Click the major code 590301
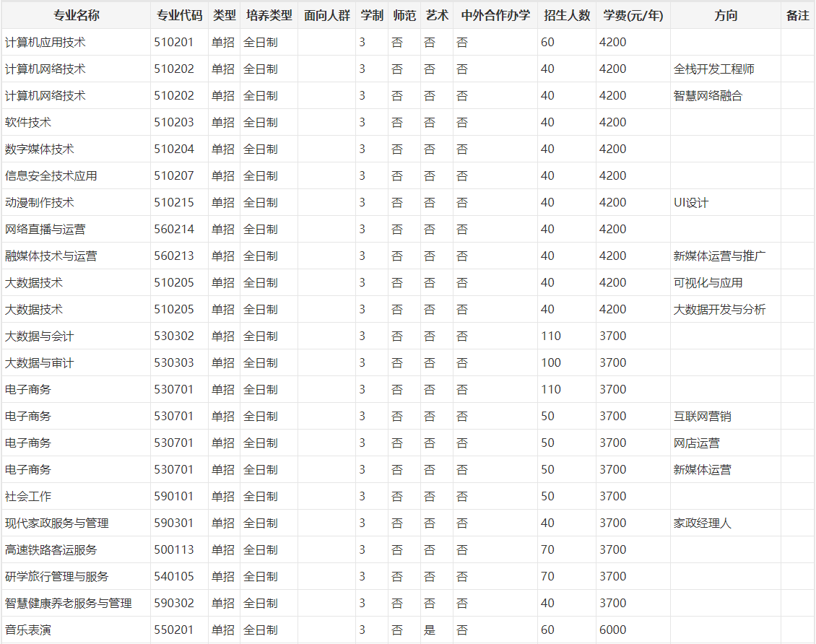Viewport: 816px width, 644px height. coord(174,523)
